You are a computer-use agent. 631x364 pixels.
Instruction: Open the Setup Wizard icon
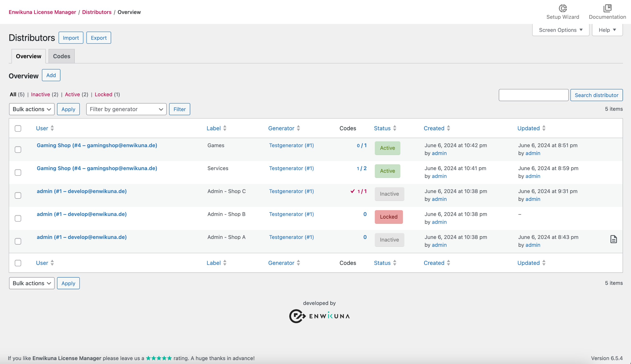563,8
